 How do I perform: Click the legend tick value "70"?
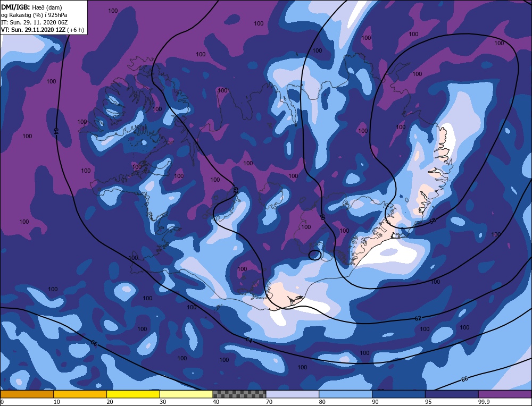pos(269,402)
